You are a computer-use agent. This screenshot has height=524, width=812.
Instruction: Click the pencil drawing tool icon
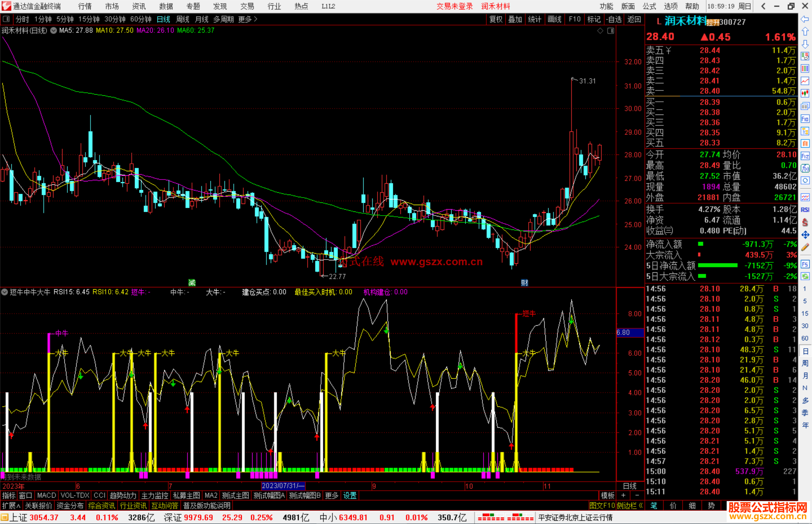[805, 247]
